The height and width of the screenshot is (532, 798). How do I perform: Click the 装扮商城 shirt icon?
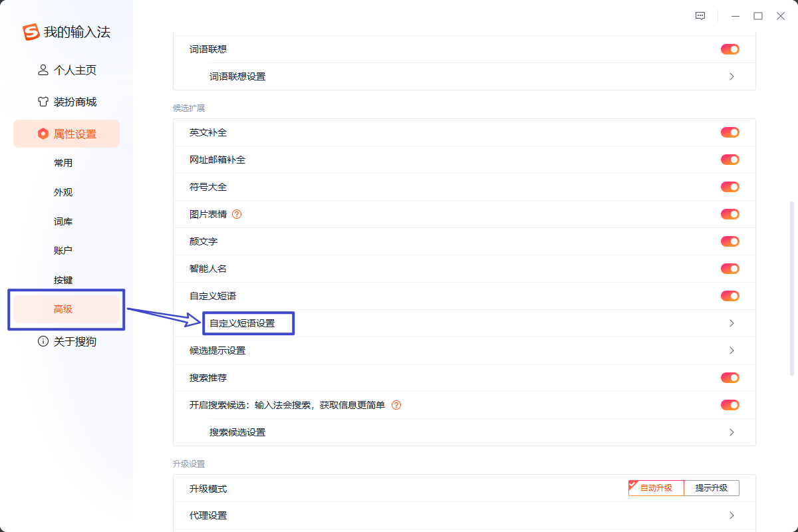[x=43, y=102]
